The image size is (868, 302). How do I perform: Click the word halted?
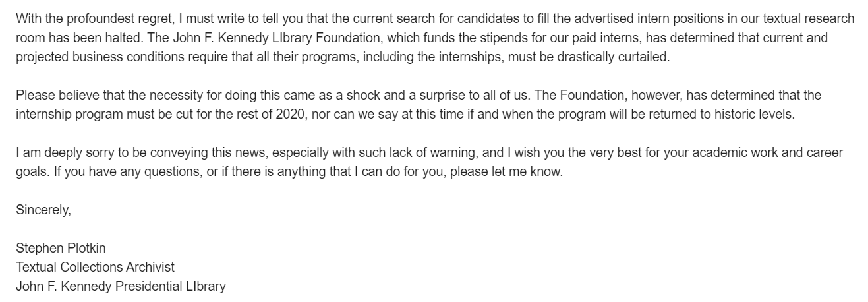pos(125,38)
